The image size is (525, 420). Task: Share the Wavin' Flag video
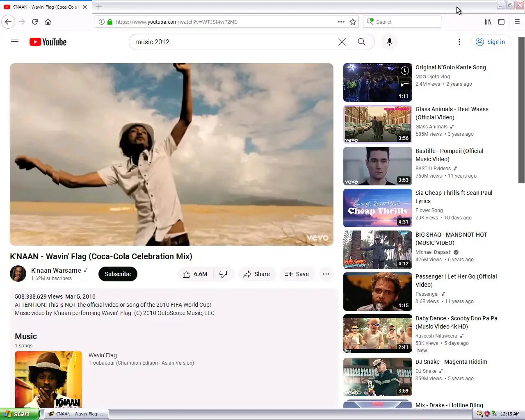257,274
